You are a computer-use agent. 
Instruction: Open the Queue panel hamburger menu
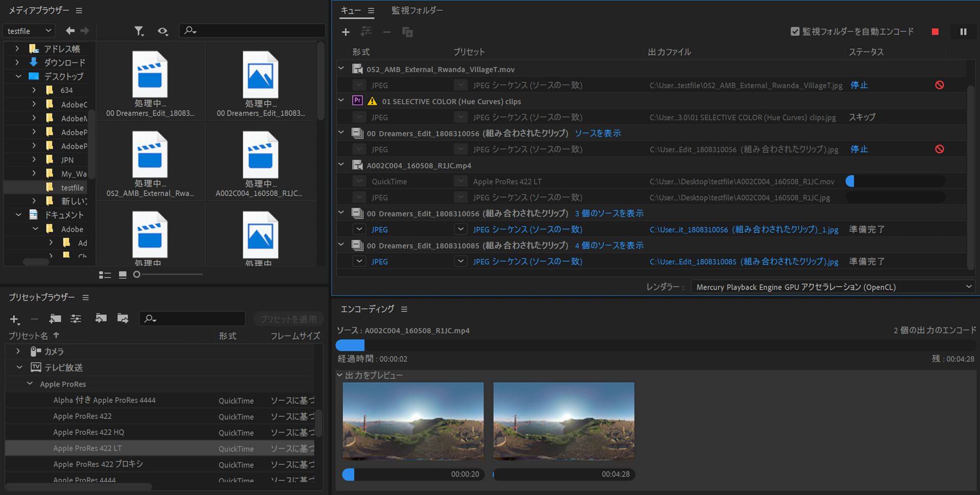[x=371, y=11]
